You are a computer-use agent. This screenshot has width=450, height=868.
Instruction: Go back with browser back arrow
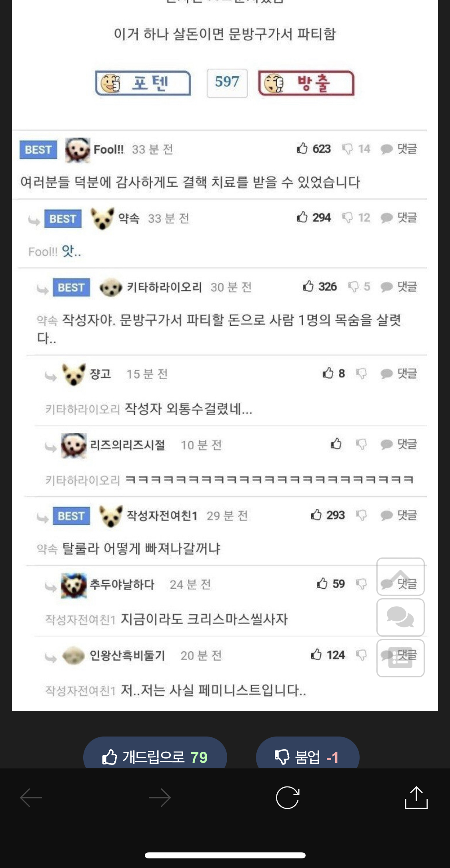pyautogui.click(x=31, y=798)
